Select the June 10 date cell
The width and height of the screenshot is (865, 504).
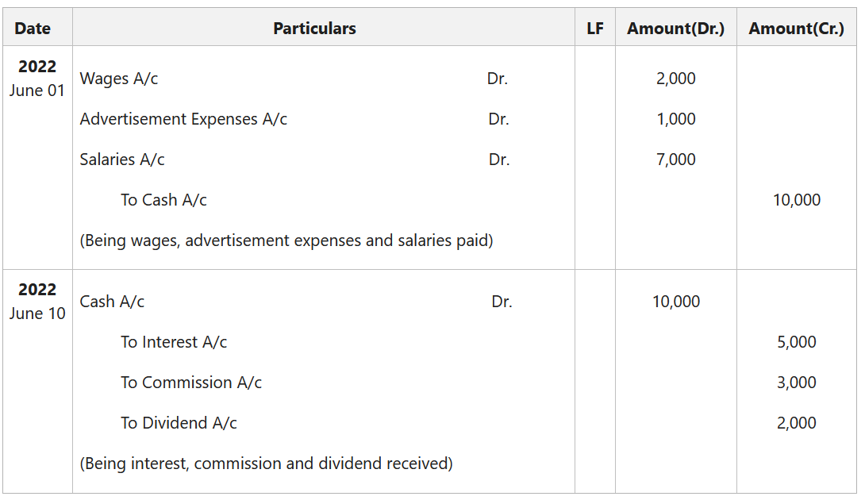(37, 302)
